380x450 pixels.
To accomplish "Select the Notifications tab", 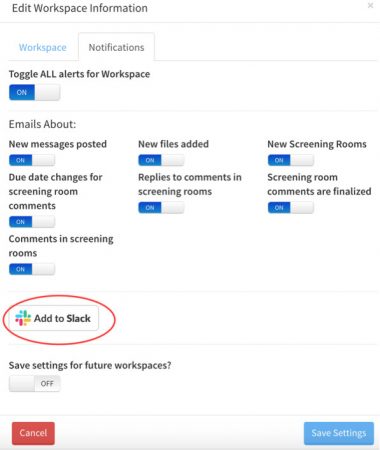I will pyautogui.click(x=116, y=47).
